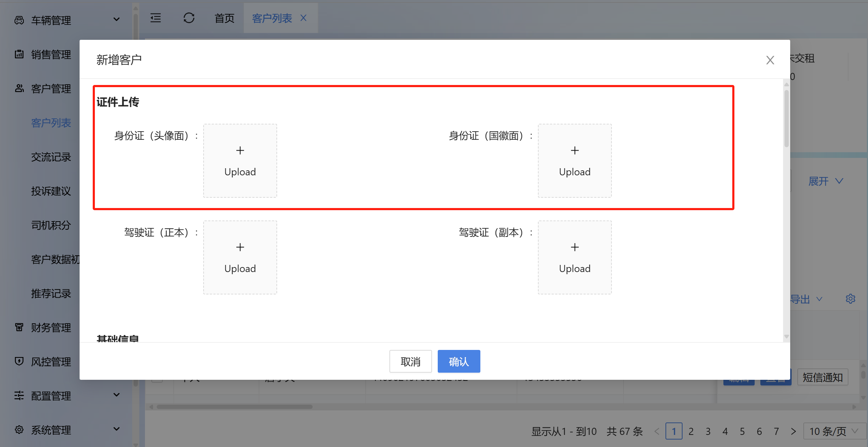Upload ID card emblem side (国徽面) image
The width and height of the screenshot is (868, 447).
point(575,161)
